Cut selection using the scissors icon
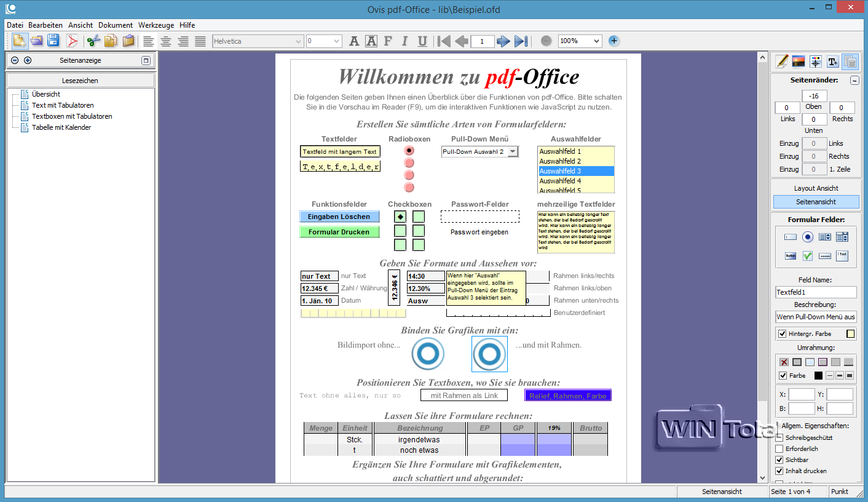This screenshot has height=502, width=868. pos(93,41)
